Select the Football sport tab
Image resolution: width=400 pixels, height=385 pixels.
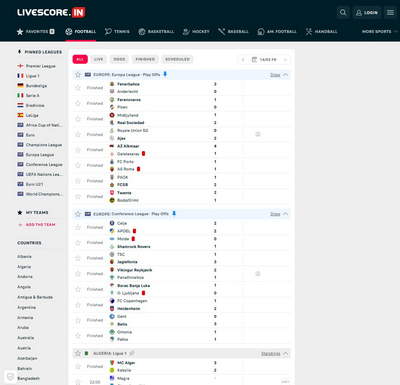coord(81,31)
